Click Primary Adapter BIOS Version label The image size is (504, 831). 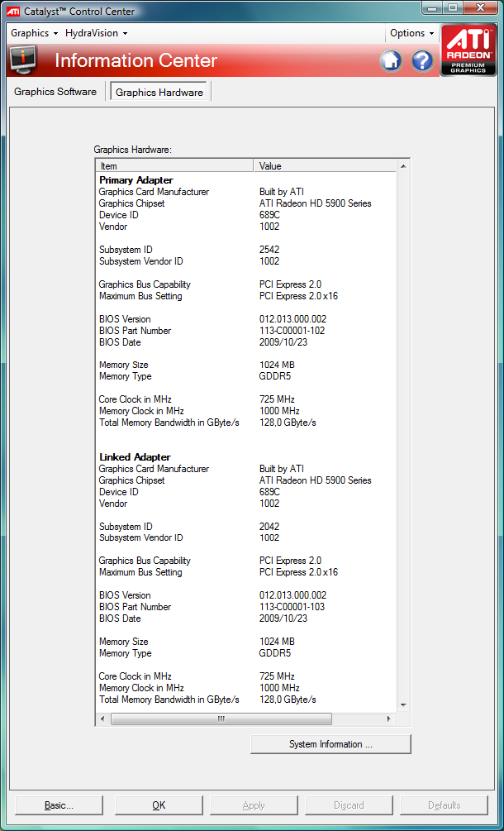coord(125,319)
